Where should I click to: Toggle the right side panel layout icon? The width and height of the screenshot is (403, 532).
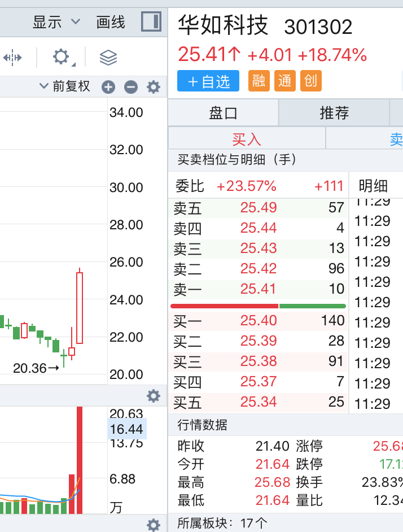pyautogui.click(x=151, y=22)
